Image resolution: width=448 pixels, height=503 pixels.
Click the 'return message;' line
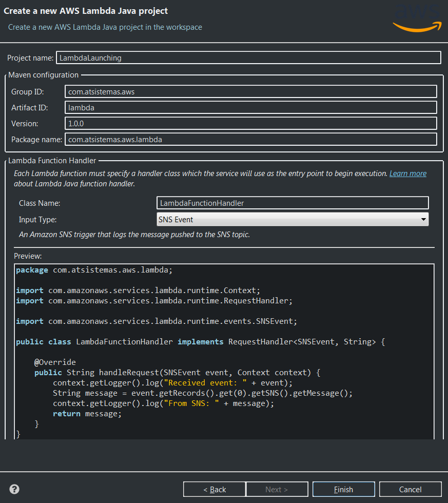[x=87, y=414]
